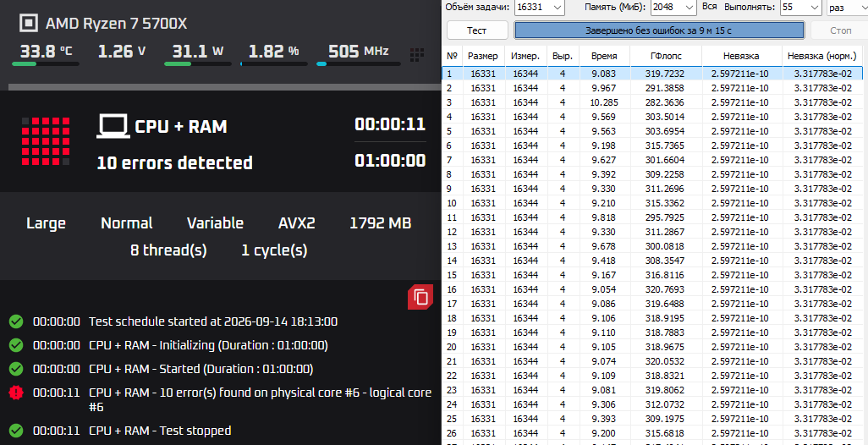Select the 320.7693 GFlops cell in row 16
The image size is (868, 445).
(664, 289)
